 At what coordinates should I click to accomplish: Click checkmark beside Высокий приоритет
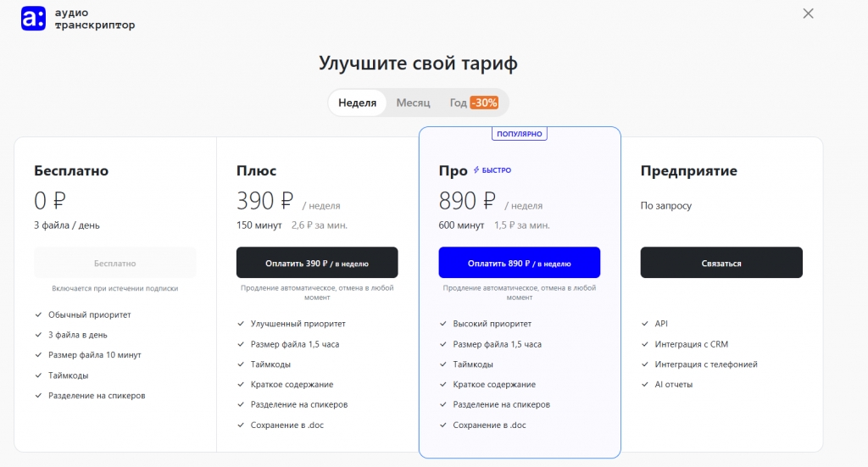tap(443, 324)
